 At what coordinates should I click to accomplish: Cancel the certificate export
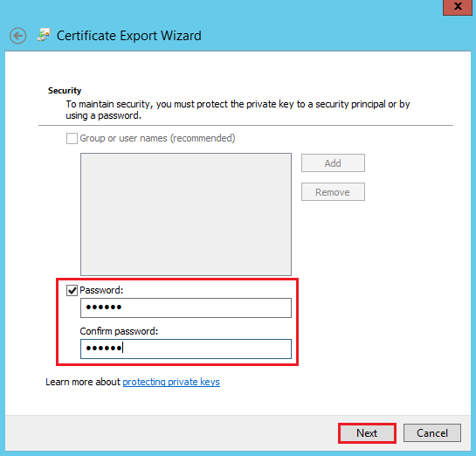click(432, 433)
